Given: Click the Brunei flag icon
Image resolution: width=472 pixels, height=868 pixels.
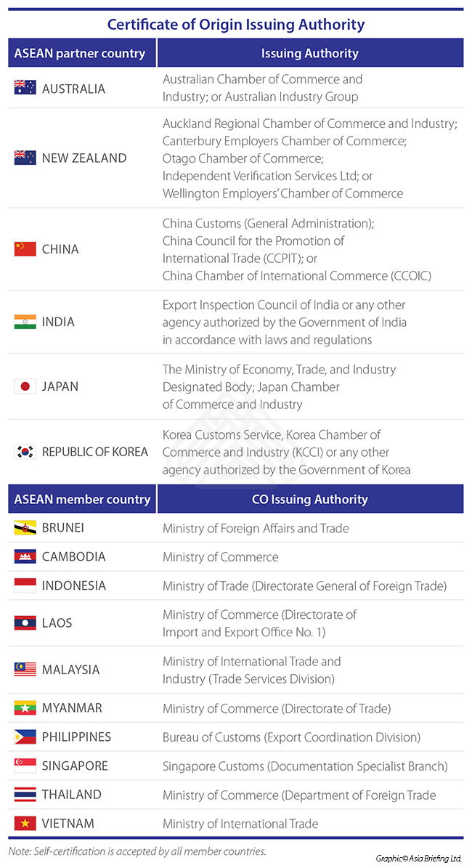Looking at the screenshot, I should tap(25, 528).
